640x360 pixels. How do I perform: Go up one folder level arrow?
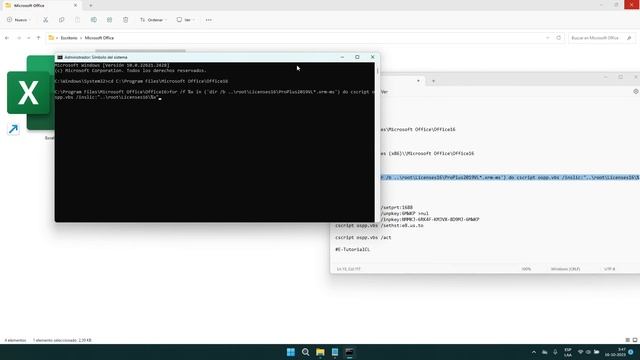[x=38, y=38]
